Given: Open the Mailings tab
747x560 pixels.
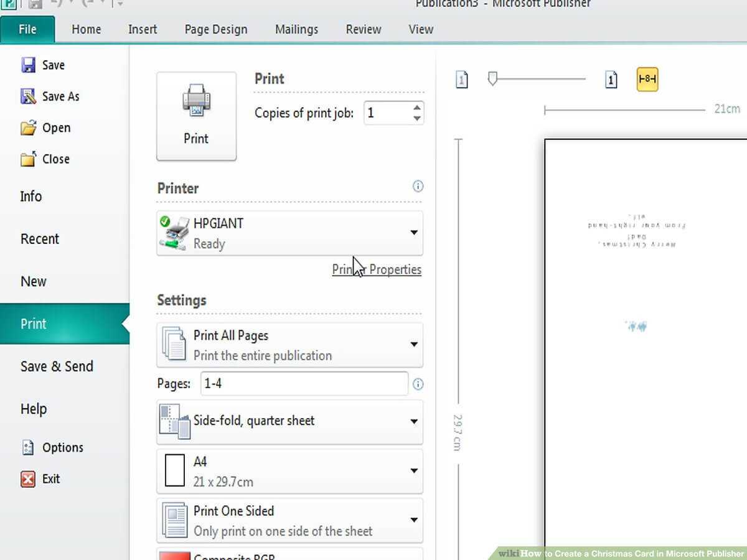Looking at the screenshot, I should [296, 29].
